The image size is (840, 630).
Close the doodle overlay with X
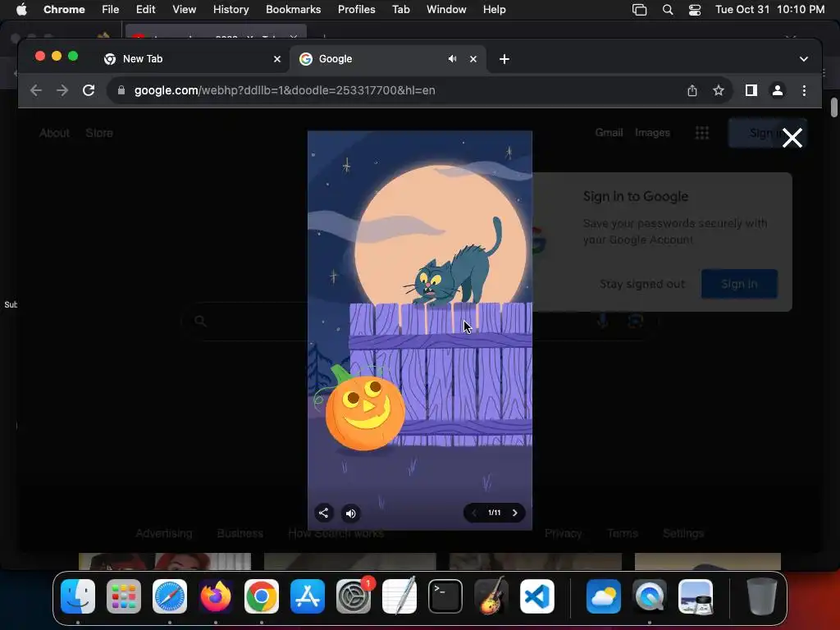792,138
